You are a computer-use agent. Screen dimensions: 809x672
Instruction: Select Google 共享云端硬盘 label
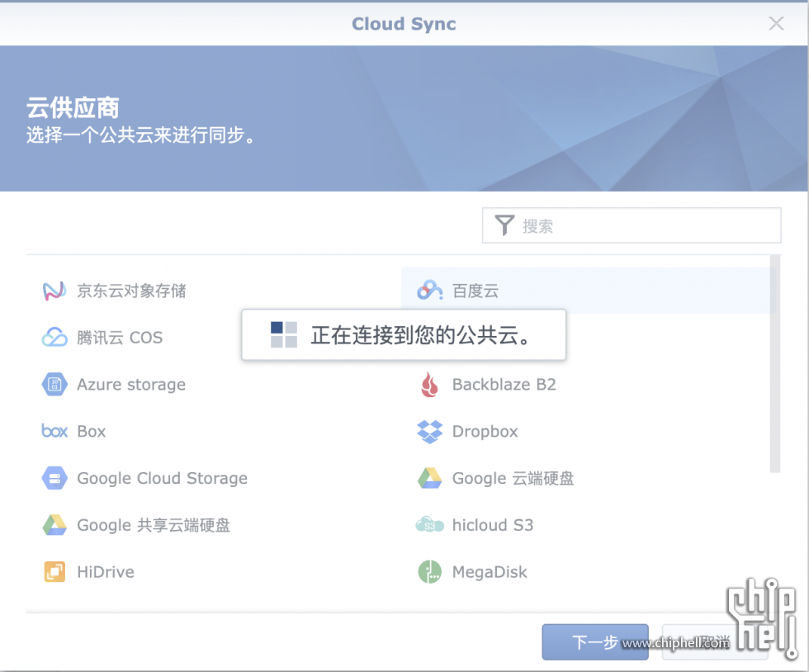point(154,525)
